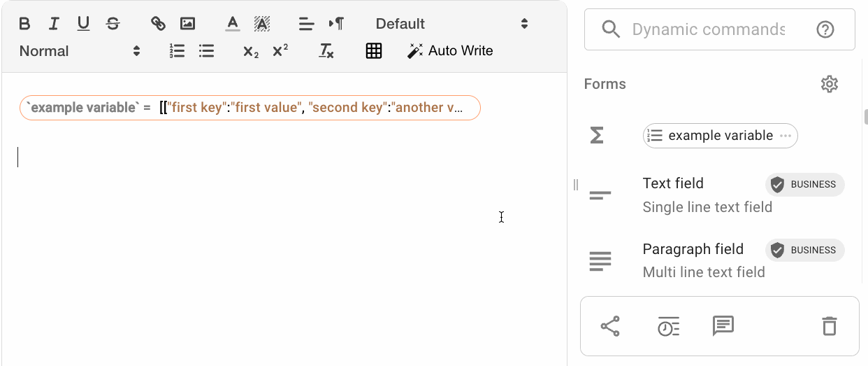Viewport: 868px width, 366px height.
Task: Click the Forms section heading
Action: pyautogui.click(x=605, y=85)
